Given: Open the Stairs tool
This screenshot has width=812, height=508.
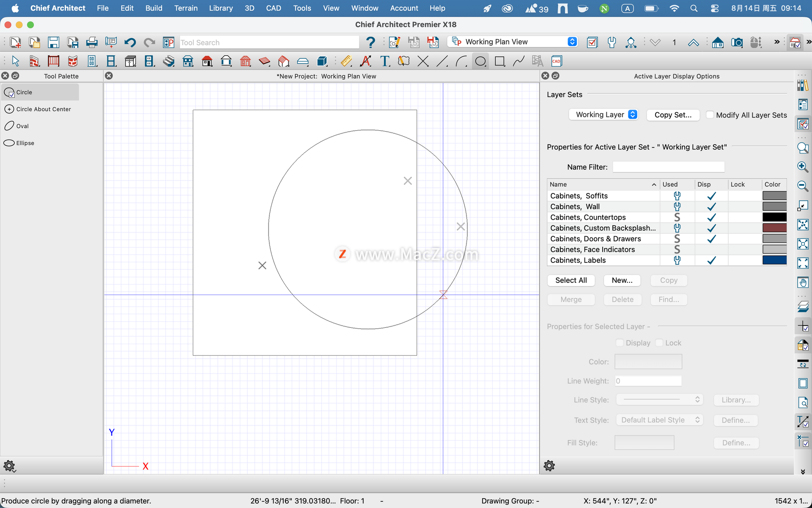Looking at the screenshot, I should pos(168,61).
